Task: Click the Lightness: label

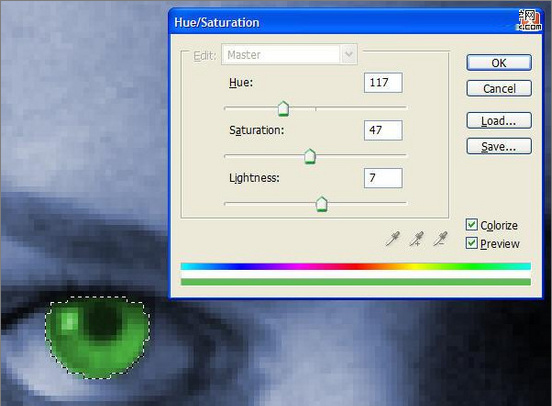Action: [254, 178]
